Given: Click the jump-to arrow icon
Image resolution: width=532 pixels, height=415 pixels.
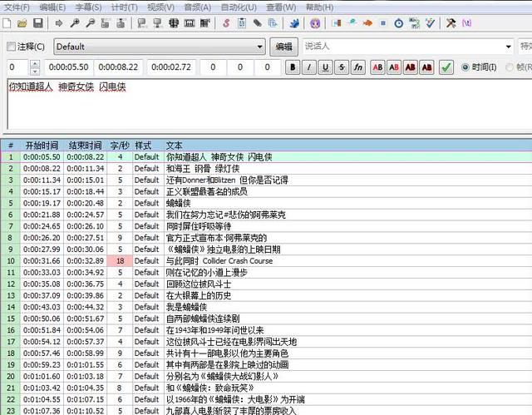Looking at the screenshot, I should [59, 23].
